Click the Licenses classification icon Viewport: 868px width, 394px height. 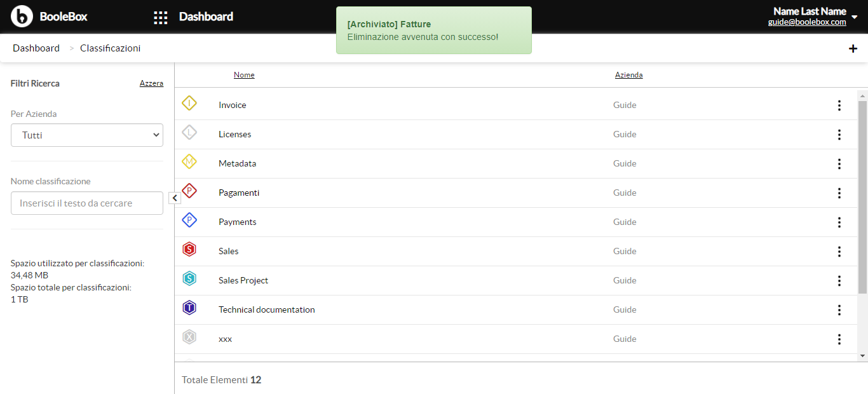(189, 132)
